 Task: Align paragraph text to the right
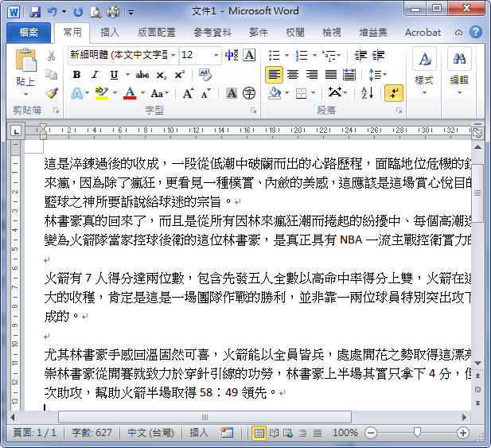312,75
